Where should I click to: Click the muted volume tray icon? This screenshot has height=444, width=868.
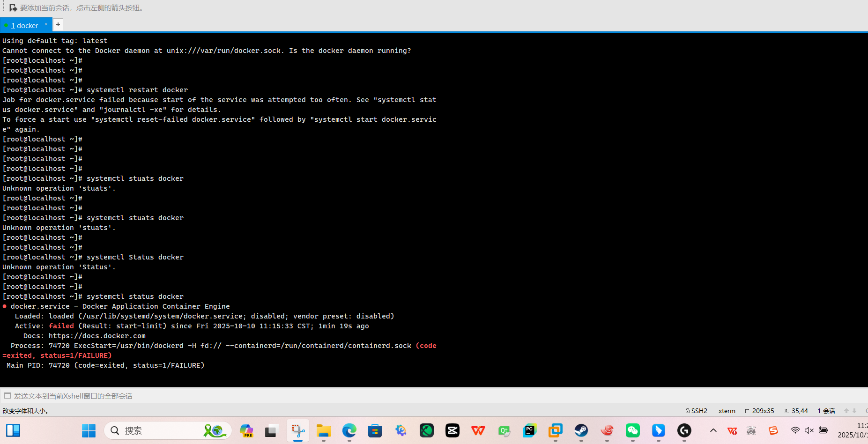pyautogui.click(x=809, y=430)
